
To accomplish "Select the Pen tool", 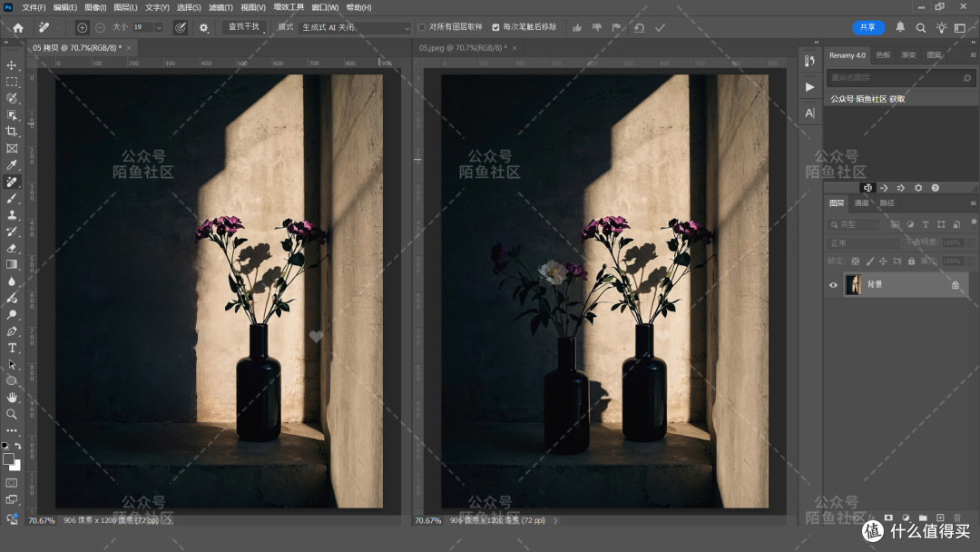I will pyautogui.click(x=11, y=331).
